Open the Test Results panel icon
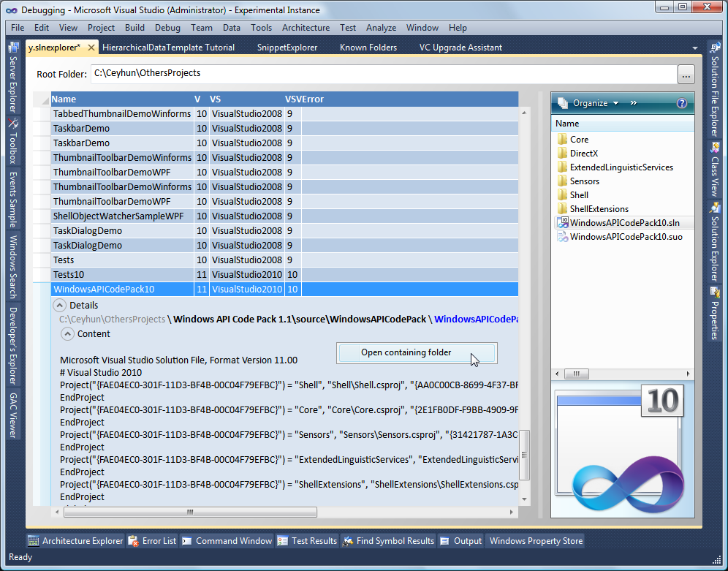Screen dimensions: 728x571 click(x=283, y=541)
